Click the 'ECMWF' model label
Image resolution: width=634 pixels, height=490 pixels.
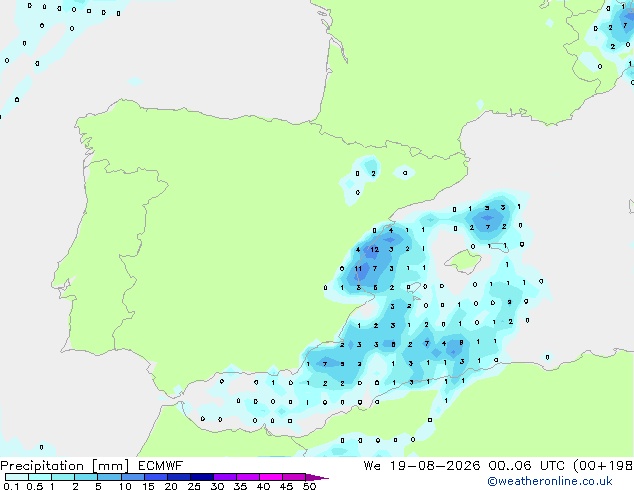pos(161,466)
